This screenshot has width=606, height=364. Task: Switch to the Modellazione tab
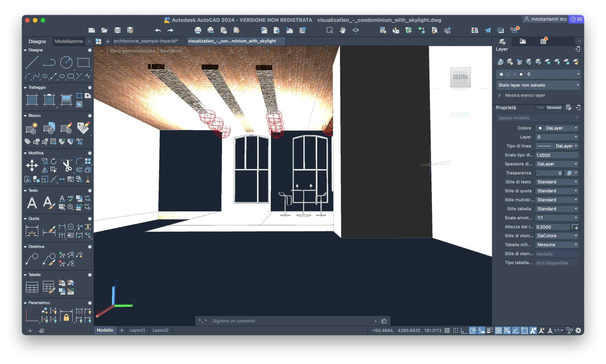point(68,41)
